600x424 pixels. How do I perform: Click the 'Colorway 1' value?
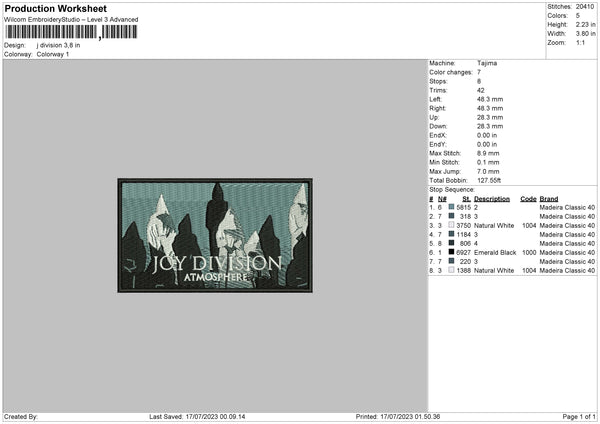(53, 54)
